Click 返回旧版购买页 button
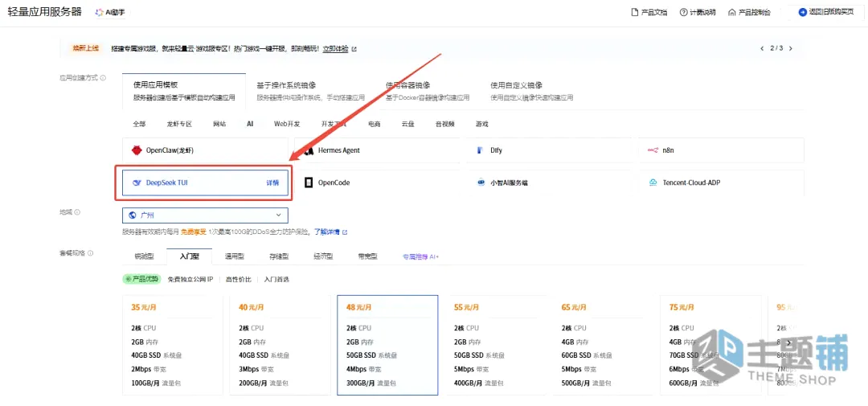The image size is (868, 406). [826, 12]
